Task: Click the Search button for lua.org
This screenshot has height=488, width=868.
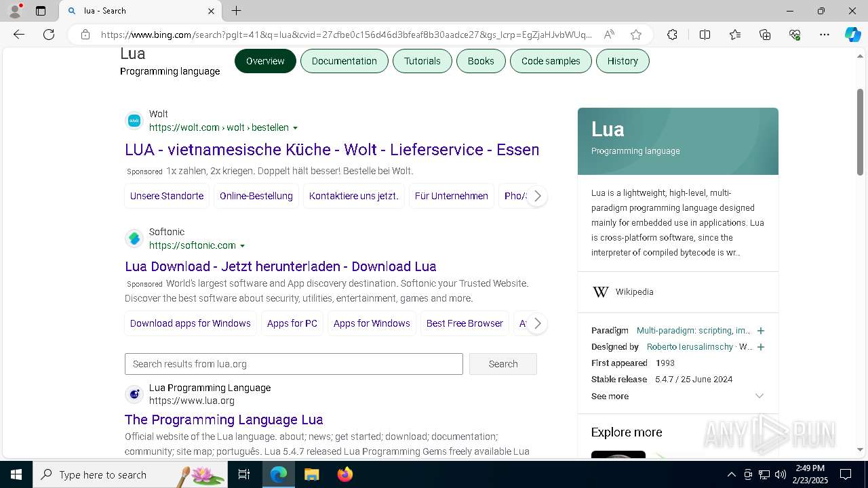Action: coord(503,364)
